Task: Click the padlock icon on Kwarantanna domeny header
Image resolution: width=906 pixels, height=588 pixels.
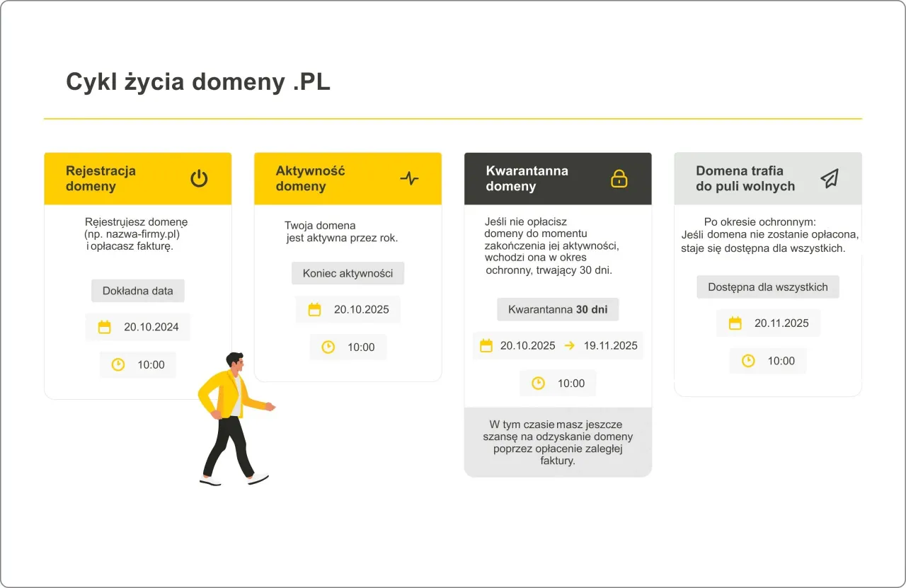Action: (x=619, y=178)
